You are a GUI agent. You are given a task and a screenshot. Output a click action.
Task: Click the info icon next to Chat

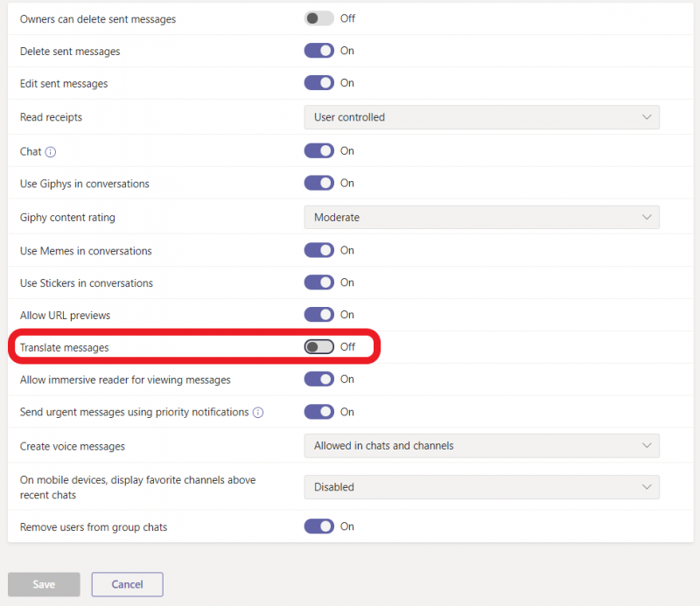pyautogui.click(x=51, y=151)
